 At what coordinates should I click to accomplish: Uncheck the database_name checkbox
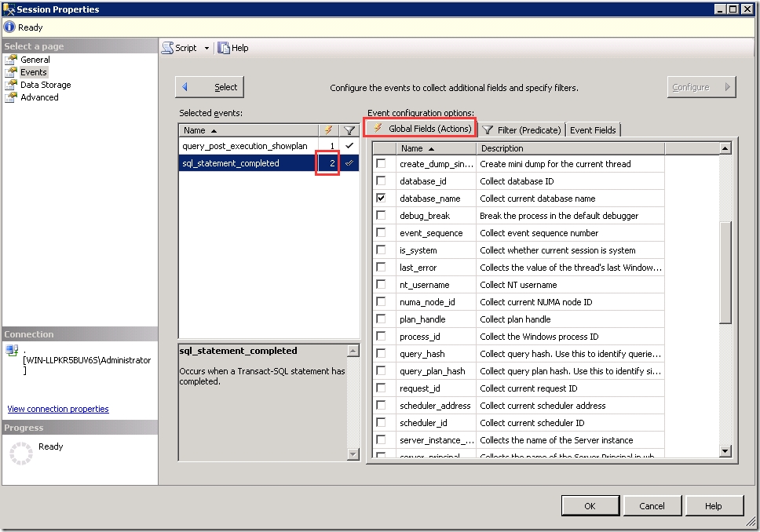(x=381, y=198)
